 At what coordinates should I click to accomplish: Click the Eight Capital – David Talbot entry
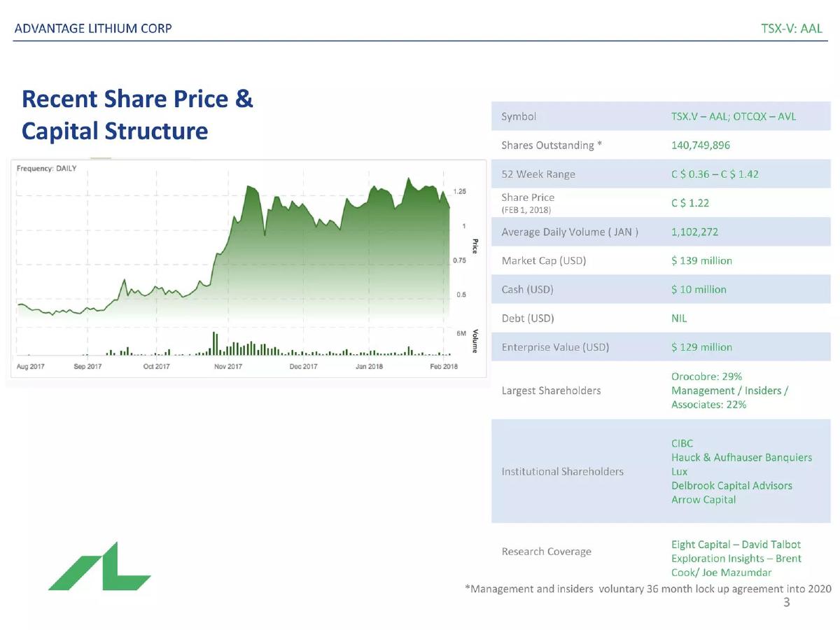736,544
